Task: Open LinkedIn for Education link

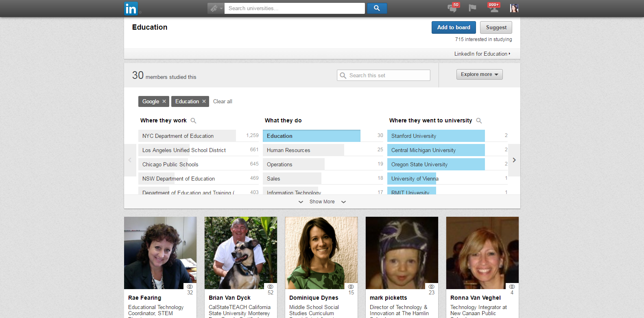Action: (482, 54)
